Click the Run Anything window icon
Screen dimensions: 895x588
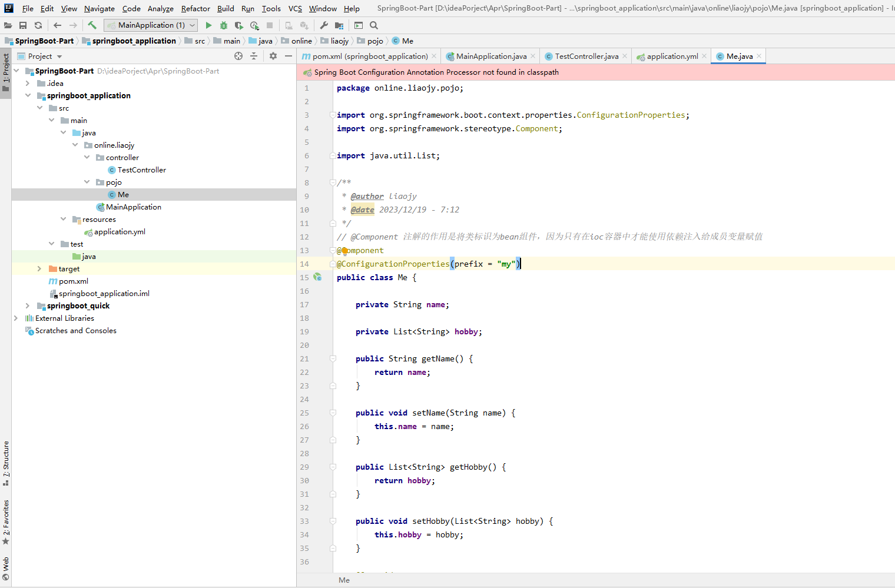click(359, 25)
